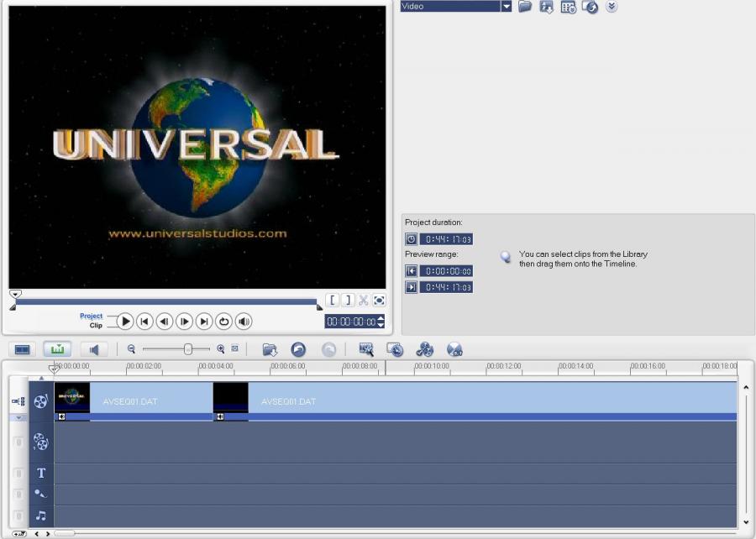756x539 pixels.
Task: Play the project in the preview window
Action: [x=125, y=322]
